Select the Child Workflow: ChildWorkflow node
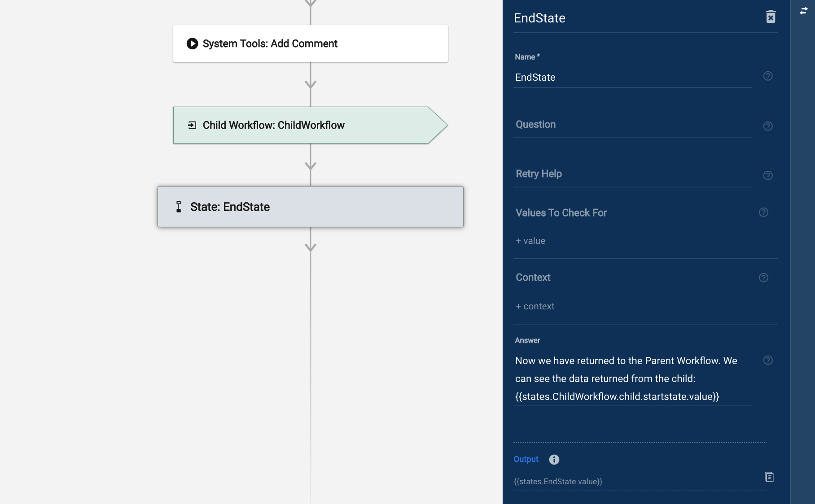Image resolution: width=815 pixels, height=504 pixels. 311,125
